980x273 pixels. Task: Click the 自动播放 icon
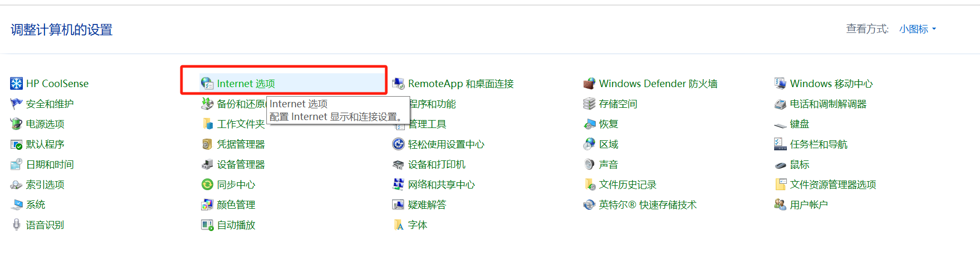(207, 225)
